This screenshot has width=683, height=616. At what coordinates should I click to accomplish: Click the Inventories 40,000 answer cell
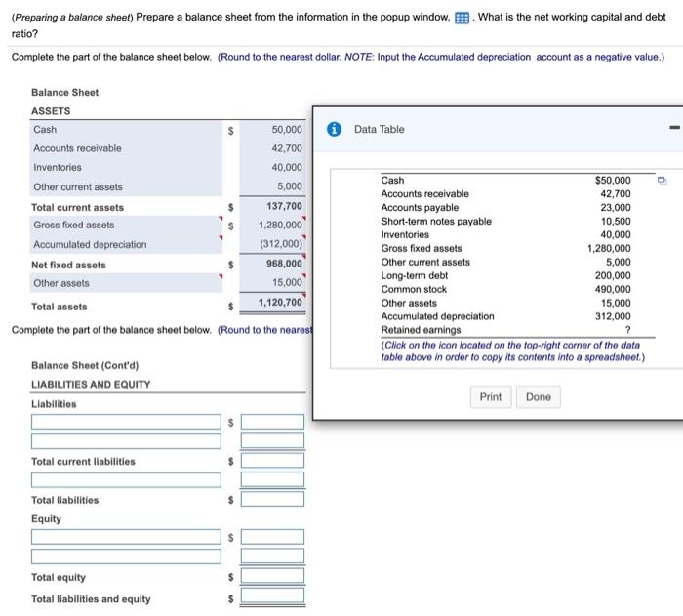(x=272, y=167)
